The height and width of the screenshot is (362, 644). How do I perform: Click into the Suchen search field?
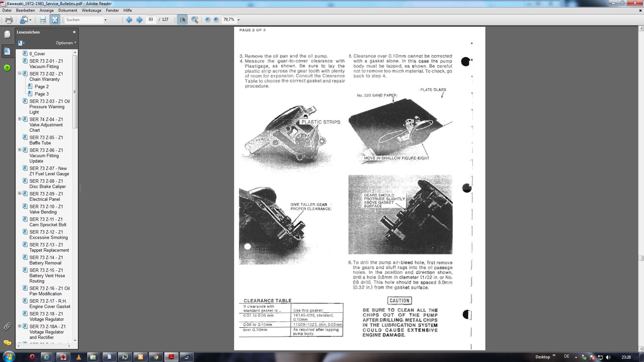84,20
